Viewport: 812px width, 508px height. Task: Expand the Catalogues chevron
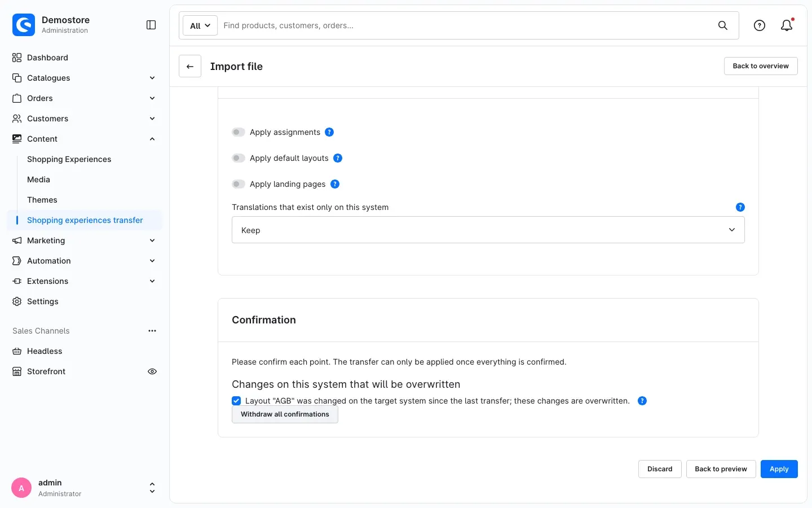pos(152,78)
